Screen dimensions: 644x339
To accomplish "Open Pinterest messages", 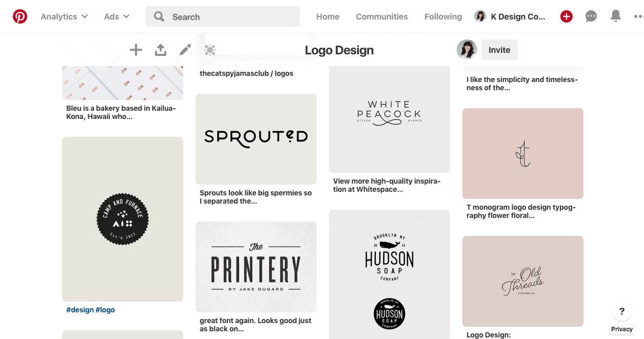I will [591, 16].
